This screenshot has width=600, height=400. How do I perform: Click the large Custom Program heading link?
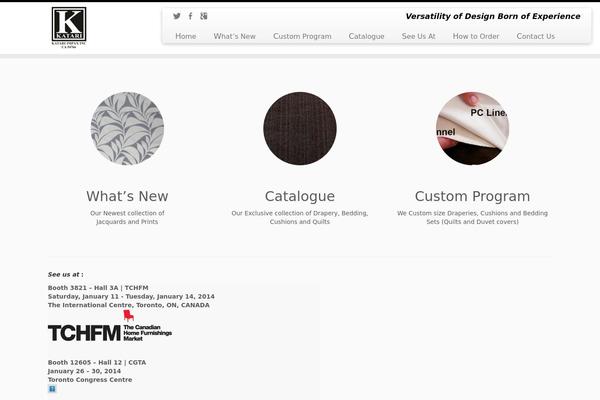(x=472, y=196)
